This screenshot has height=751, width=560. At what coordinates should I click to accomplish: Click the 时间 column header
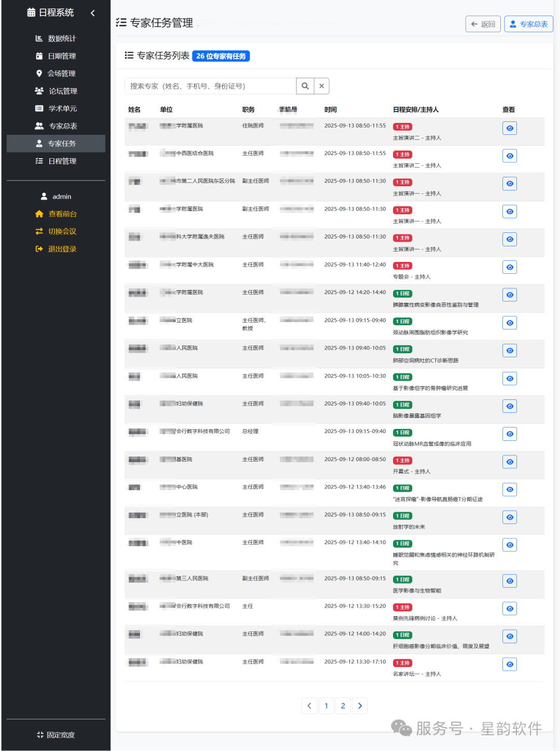[331, 110]
